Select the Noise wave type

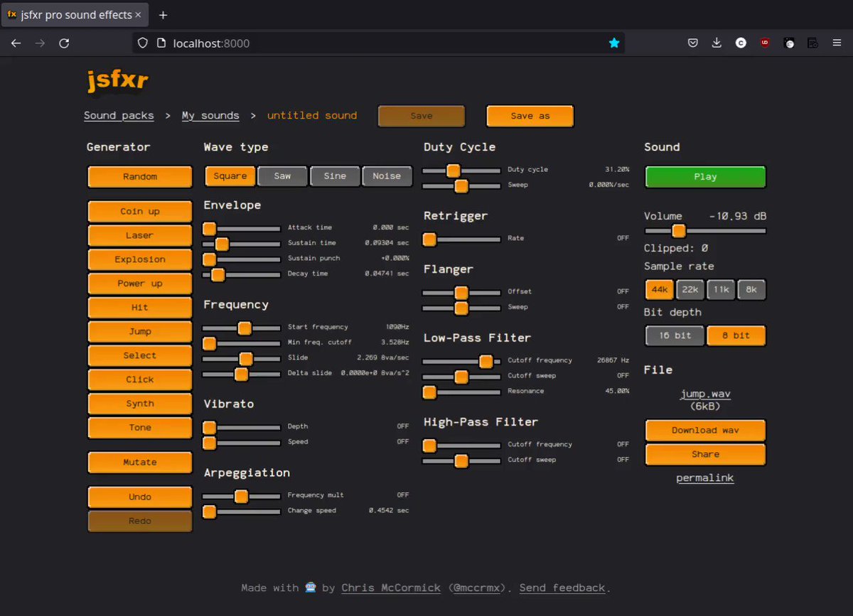coord(387,176)
